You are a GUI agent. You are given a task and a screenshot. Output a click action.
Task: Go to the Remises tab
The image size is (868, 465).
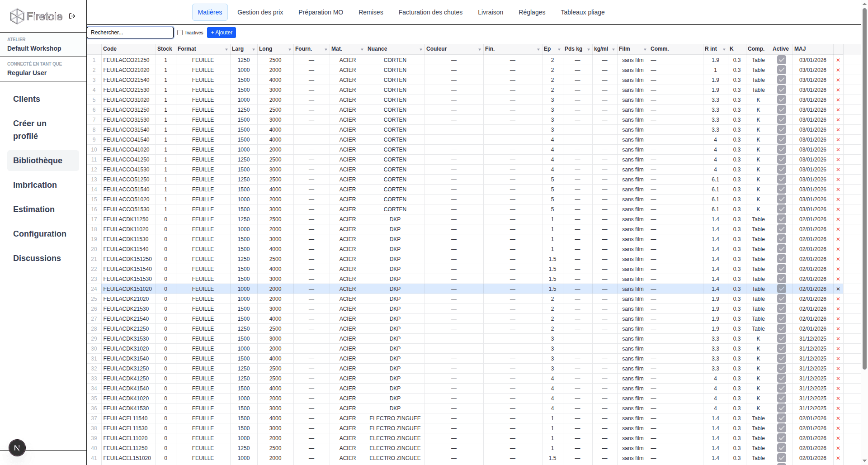(371, 12)
